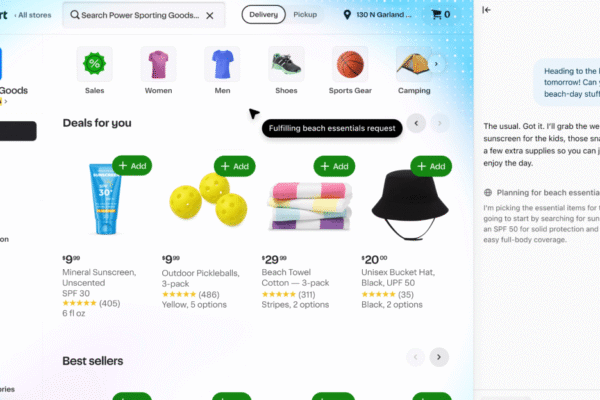Select the Women category icon
The image size is (600, 400).
click(158, 64)
